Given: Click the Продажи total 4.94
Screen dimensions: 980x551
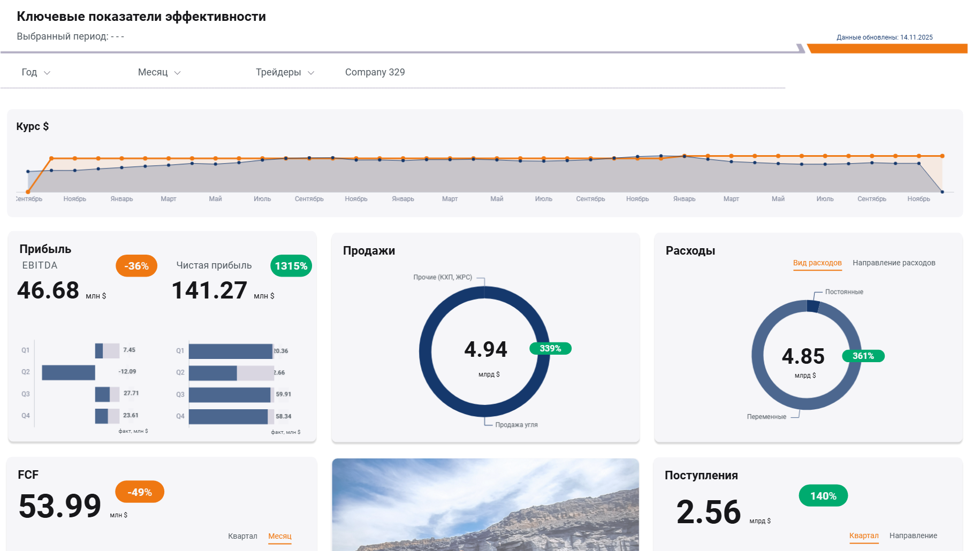Looking at the screenshot, I should click(486, 349).
